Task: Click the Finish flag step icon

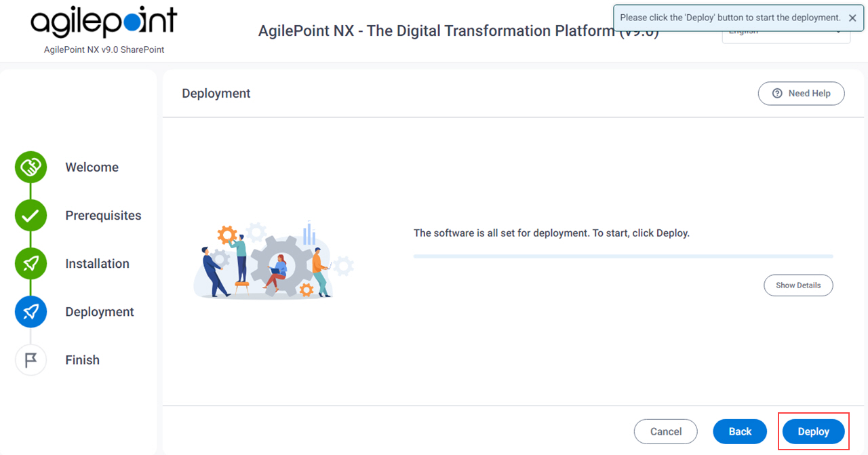Action: (31, 360)
